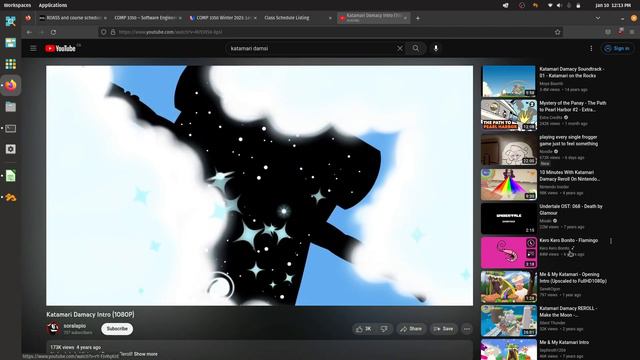The height and width of the screenshot is (360, 640).
Task: Open Katamari on the Rocks soundtrack thumbnail
Action: (x=508, y=81)
